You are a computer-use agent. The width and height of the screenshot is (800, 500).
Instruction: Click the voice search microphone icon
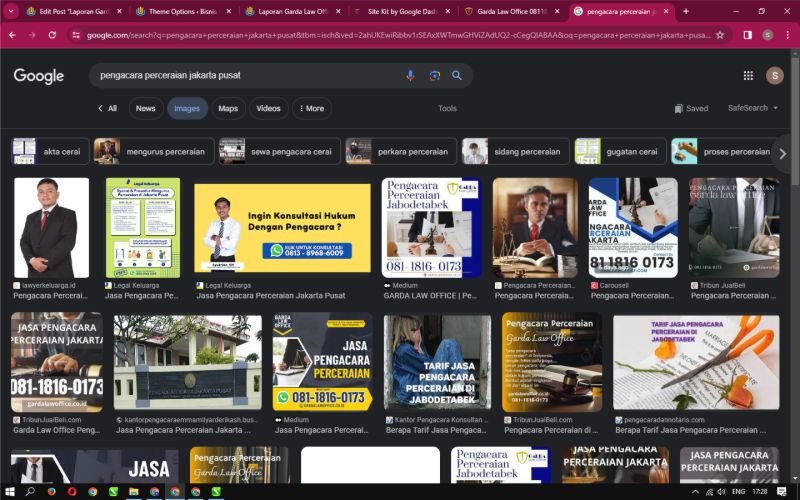[x=410, y=76]
